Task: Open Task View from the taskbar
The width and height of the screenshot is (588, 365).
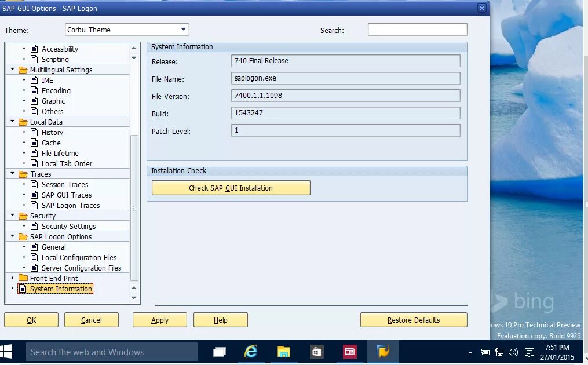Action: 219,352
